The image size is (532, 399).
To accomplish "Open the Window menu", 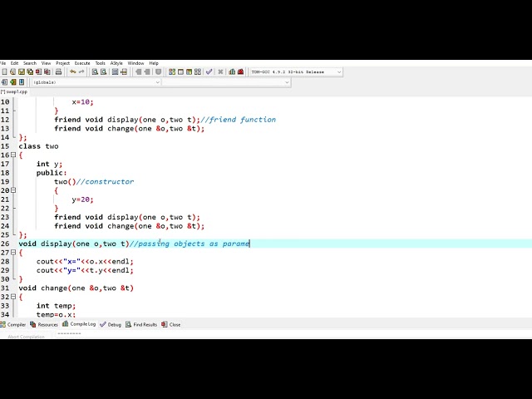I will click(x=135, y=63).
